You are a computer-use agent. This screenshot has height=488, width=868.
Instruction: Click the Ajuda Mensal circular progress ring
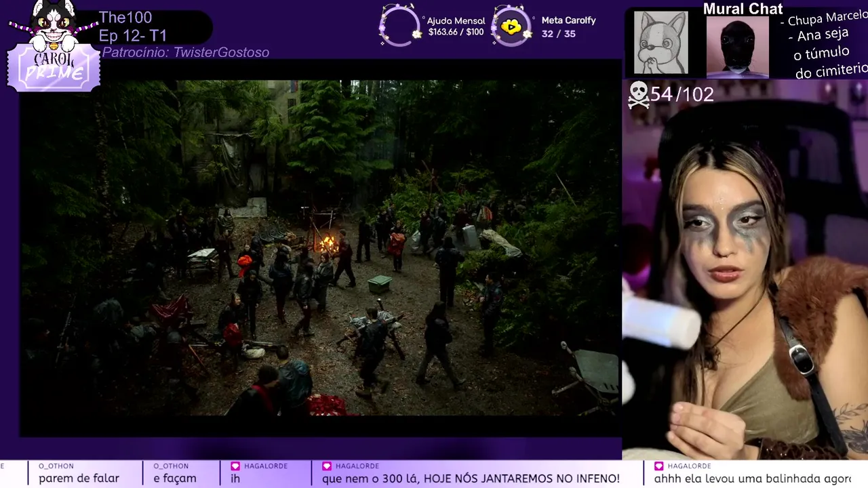click(399, 26)
